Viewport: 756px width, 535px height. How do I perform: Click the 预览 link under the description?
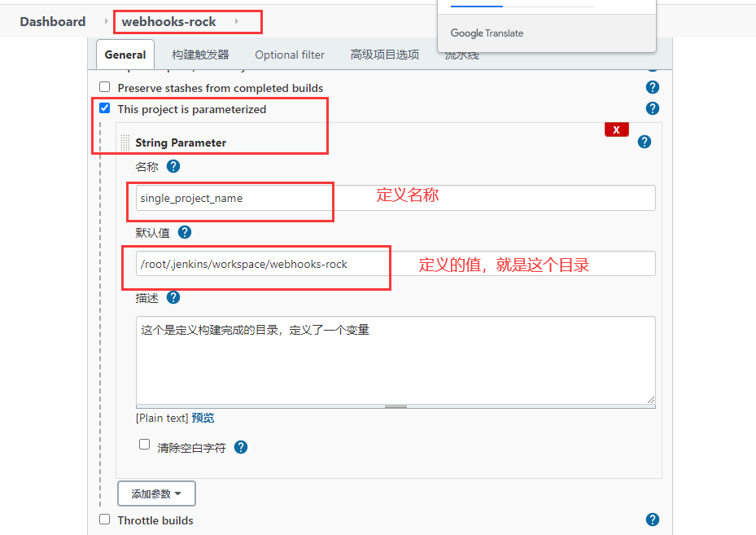coord(203,418)
